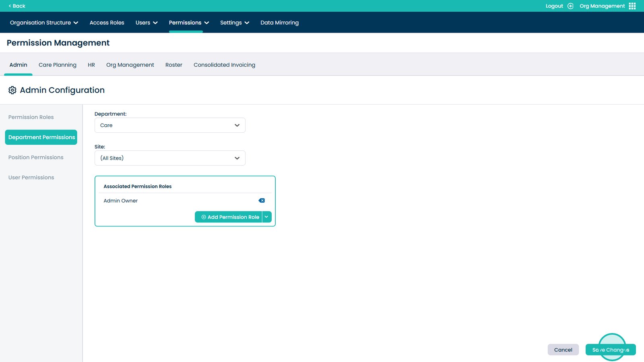Screen dimensions: 644x362
Task: Click the Admin Configuration gear icon
Action: (x=12, y=90)
